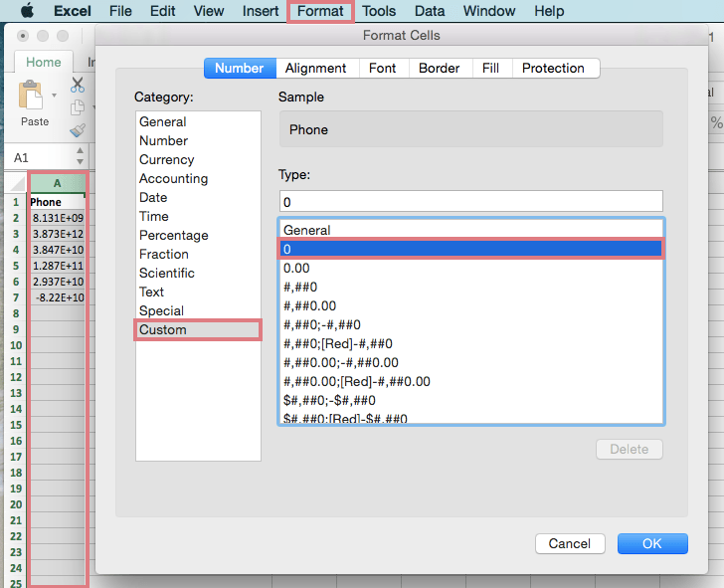This screenshot has width=724, height=588.
Task: Click the Cancel button
Action: (570, 543)
